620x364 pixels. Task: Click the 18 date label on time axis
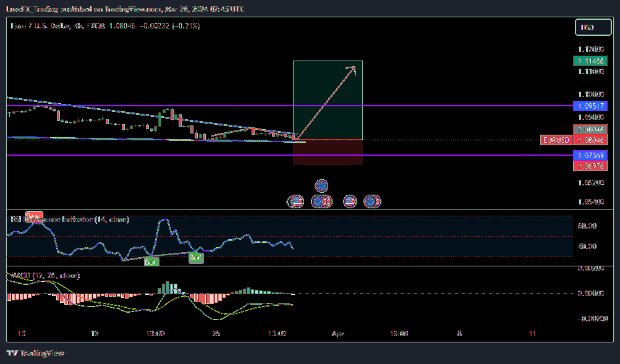95,334
